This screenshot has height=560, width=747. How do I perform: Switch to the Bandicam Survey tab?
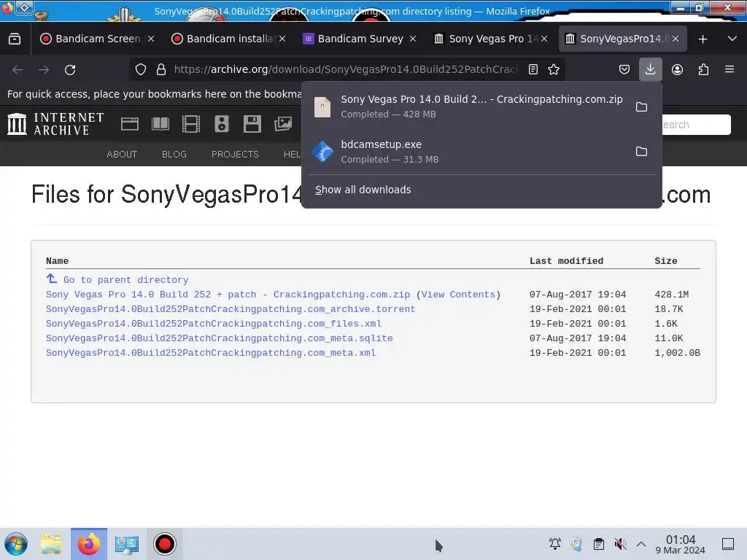pos(360,39)
